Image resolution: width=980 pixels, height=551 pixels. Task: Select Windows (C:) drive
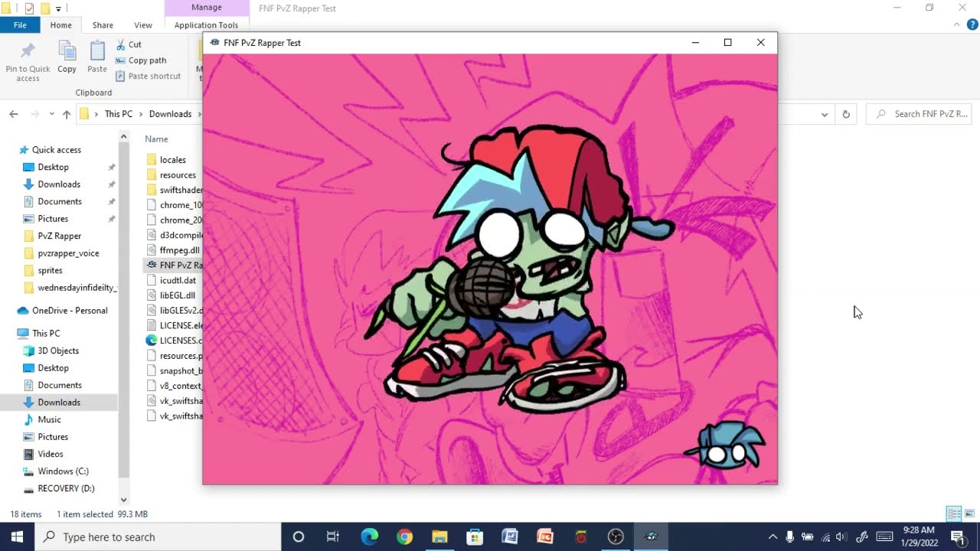63,471
